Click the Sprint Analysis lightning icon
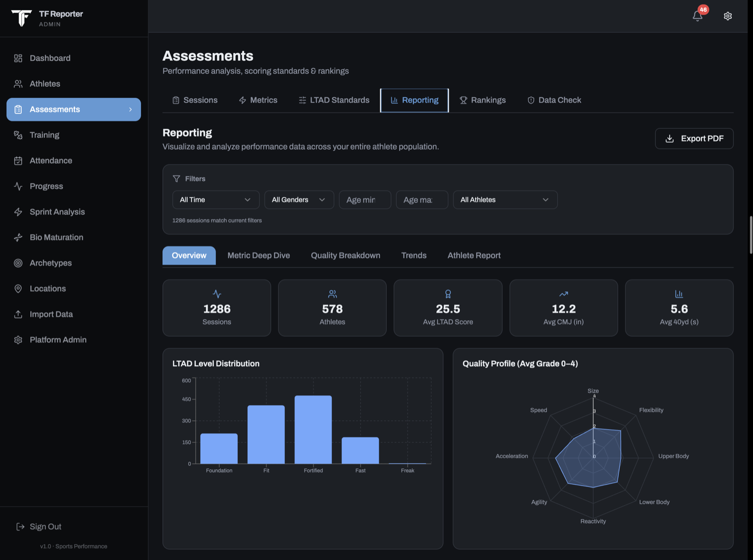The height and width of the screenshot is (560, 753). point(18,212)
